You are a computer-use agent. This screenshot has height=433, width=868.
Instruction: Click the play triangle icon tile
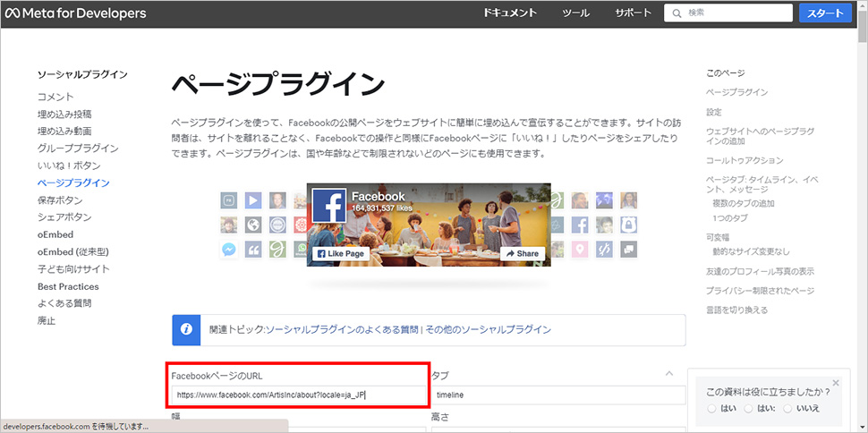tap(253, 200)
